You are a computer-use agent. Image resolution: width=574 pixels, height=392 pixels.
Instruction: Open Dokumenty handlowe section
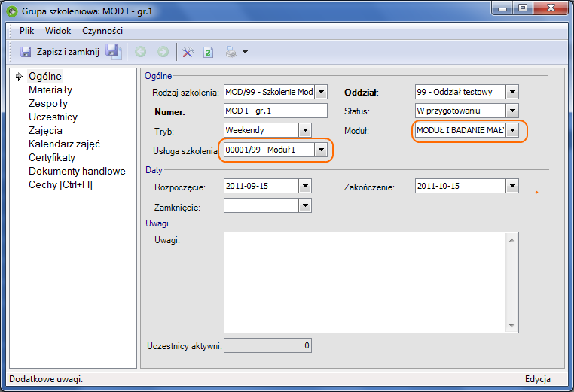[77, 171]
